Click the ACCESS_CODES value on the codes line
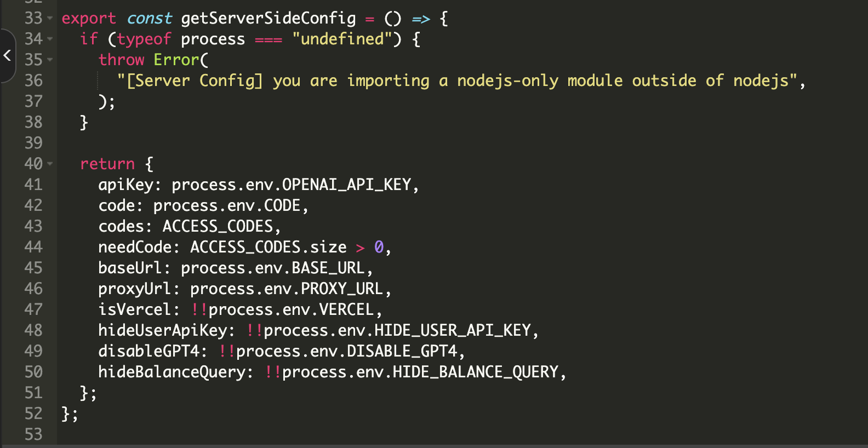This screenshot has width=868, height=448. tap(218, 227)
